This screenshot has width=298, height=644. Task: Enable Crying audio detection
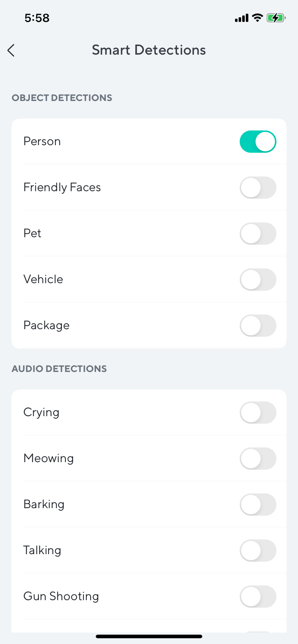[x=258, y=413]
